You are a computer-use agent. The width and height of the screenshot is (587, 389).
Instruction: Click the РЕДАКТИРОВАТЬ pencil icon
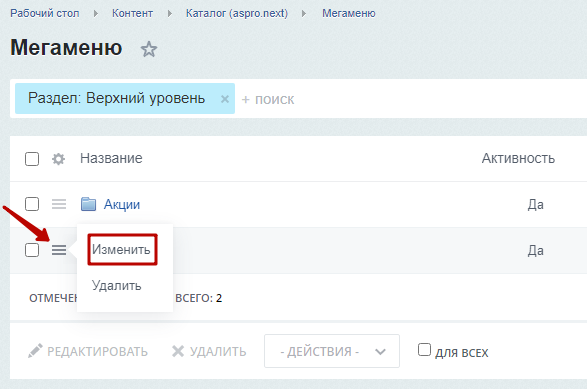35,351
